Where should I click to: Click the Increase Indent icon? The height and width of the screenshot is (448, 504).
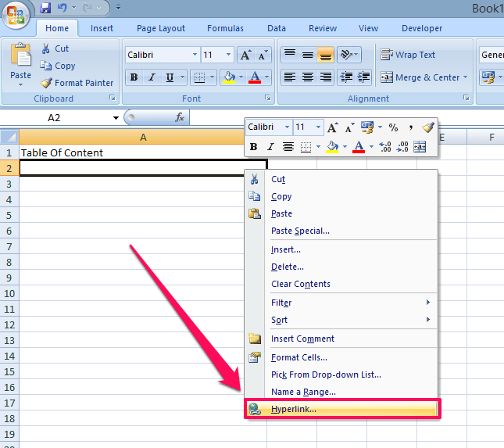[x=364, y=77]
